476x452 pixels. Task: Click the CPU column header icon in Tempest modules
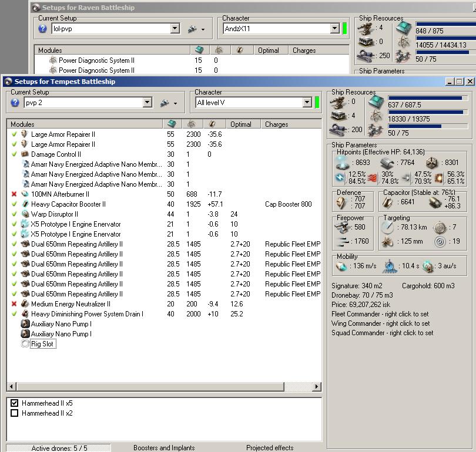click(x=172, y=124)
